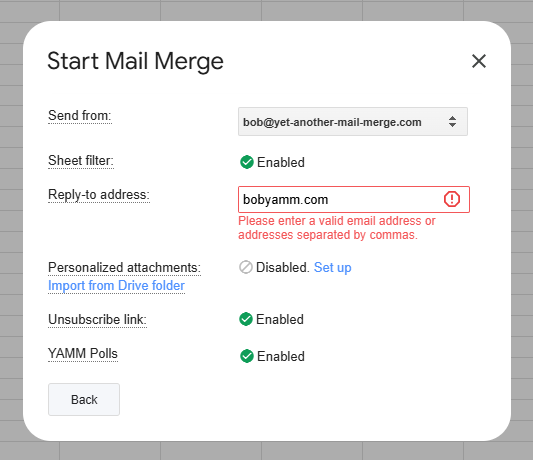
Task: Close the Start Mail Merge dialog
Action: 479,61
